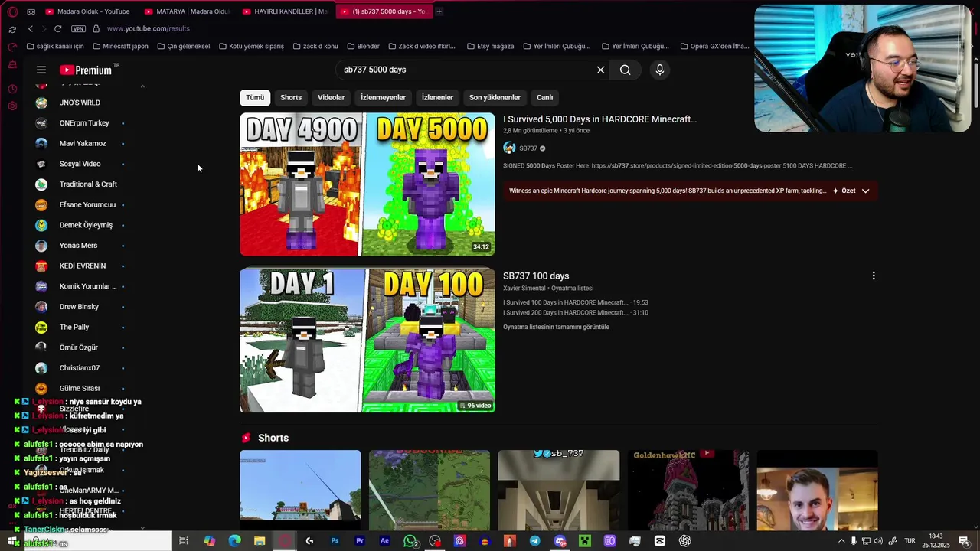Open a new browser tab with plus
980x551 pixels.
(439, 11)
